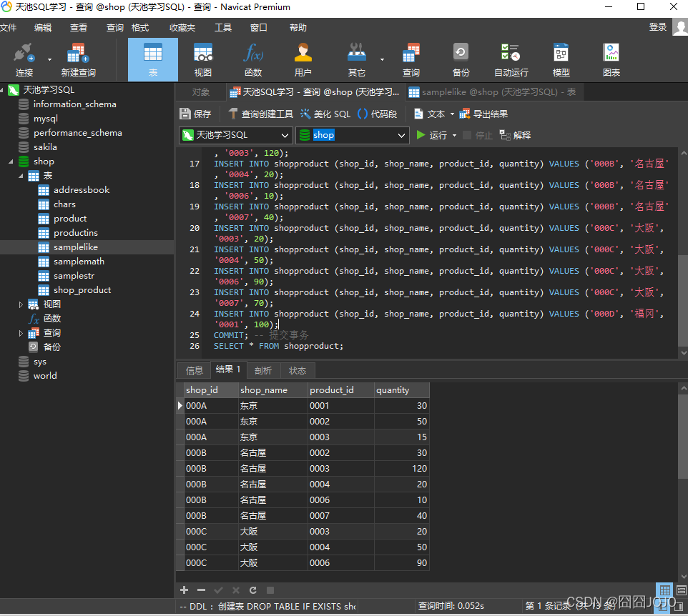
Task: Open the 自动运行 automation toolbar icon
Action: click(x=511, y=59)
